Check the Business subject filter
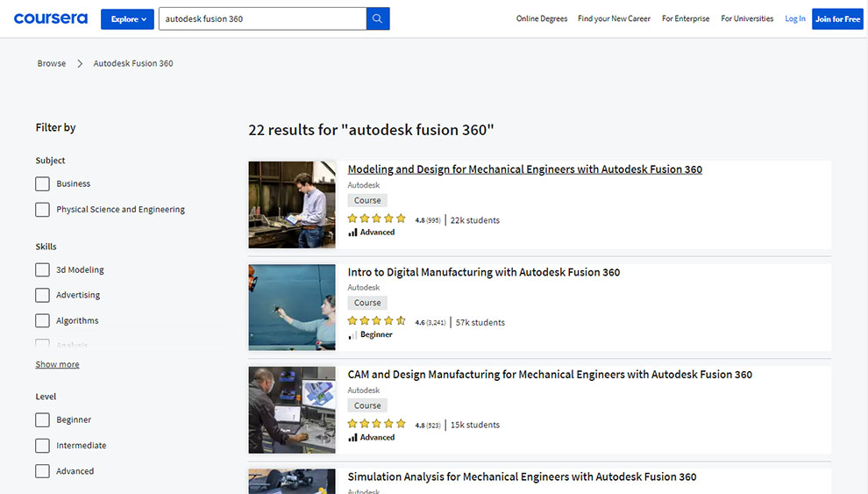This screenshot has width=868, height=494. pyautogui.click(x=42, y=184)
